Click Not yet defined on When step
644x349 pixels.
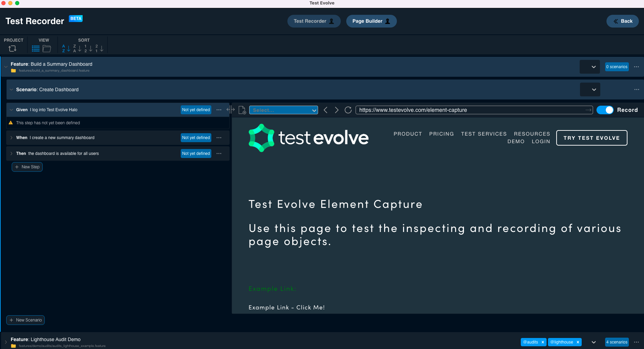coord(196,138)
